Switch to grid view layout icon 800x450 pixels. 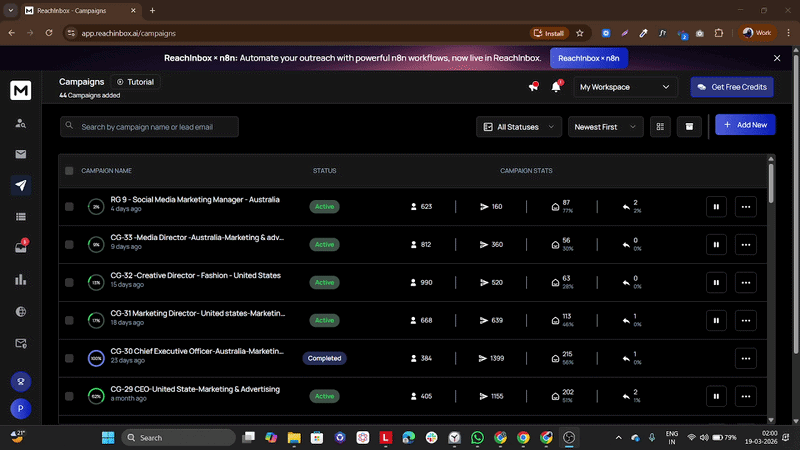pos(660,127)
